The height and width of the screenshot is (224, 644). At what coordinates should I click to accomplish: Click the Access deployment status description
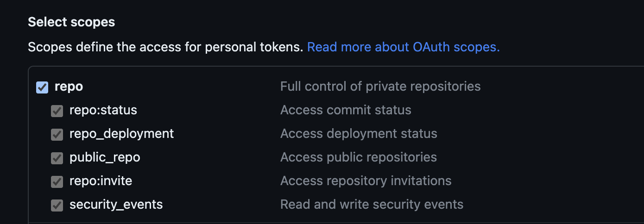click(x=359, y=134)
